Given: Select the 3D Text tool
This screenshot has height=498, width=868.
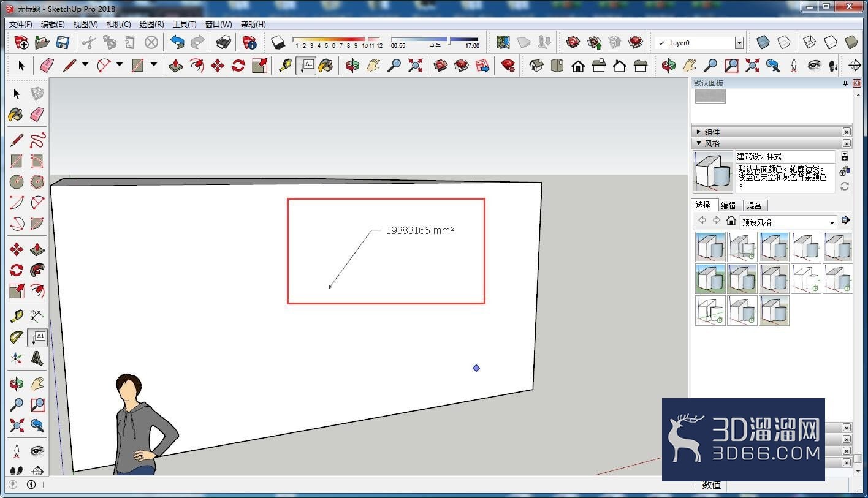Looking at the screenshot, I should point(37,358).
